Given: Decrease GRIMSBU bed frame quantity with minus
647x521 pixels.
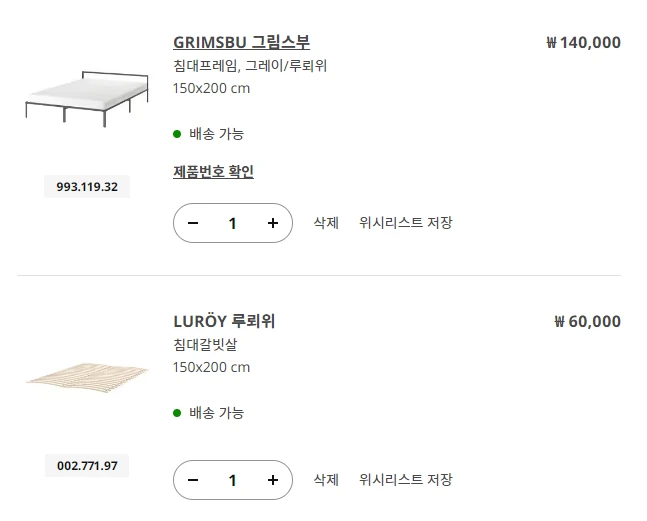Looking at the screenshot, I should point(193,223).
